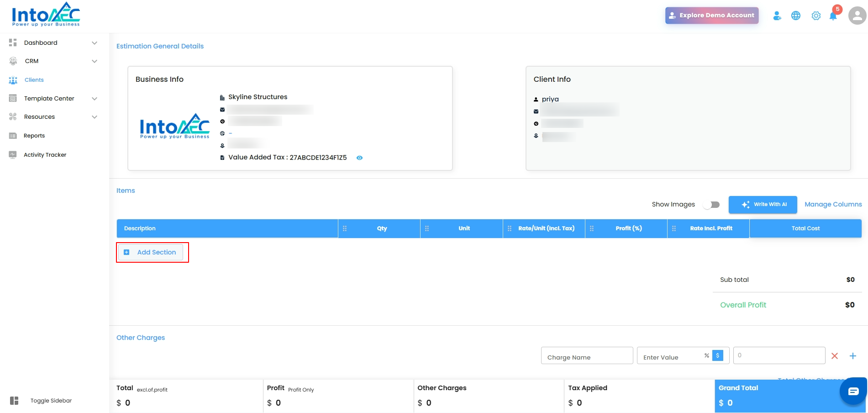Click the VAT number 27ABCDE1234F1Z5
Viewport: 868px width, 413px height.
(x=318, y=158)
